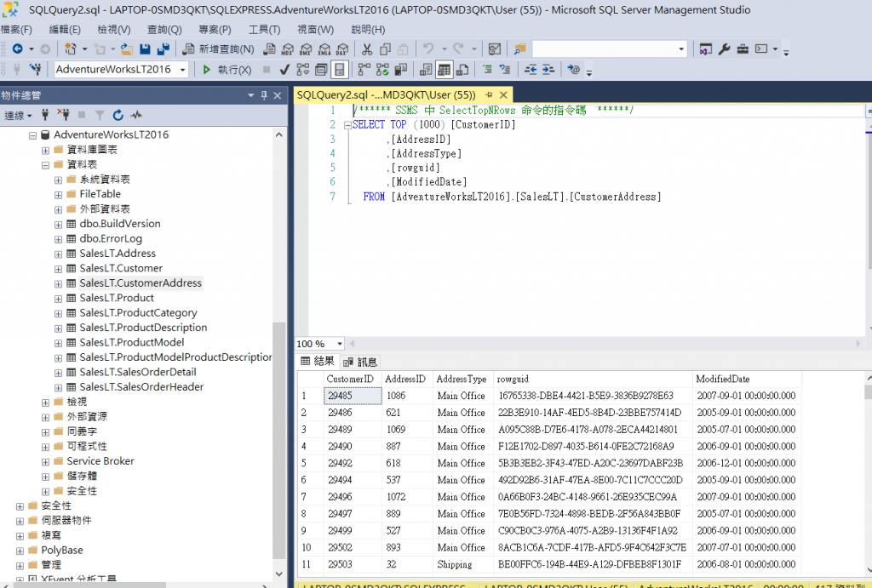Expand the 檢視 views folder
This screenshot has width=872, height=588.
click(46, 402)
